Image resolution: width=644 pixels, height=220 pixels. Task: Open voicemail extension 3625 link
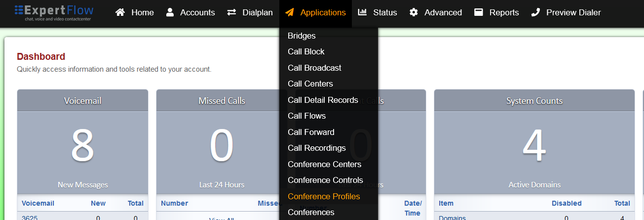(x=30, y=217)
